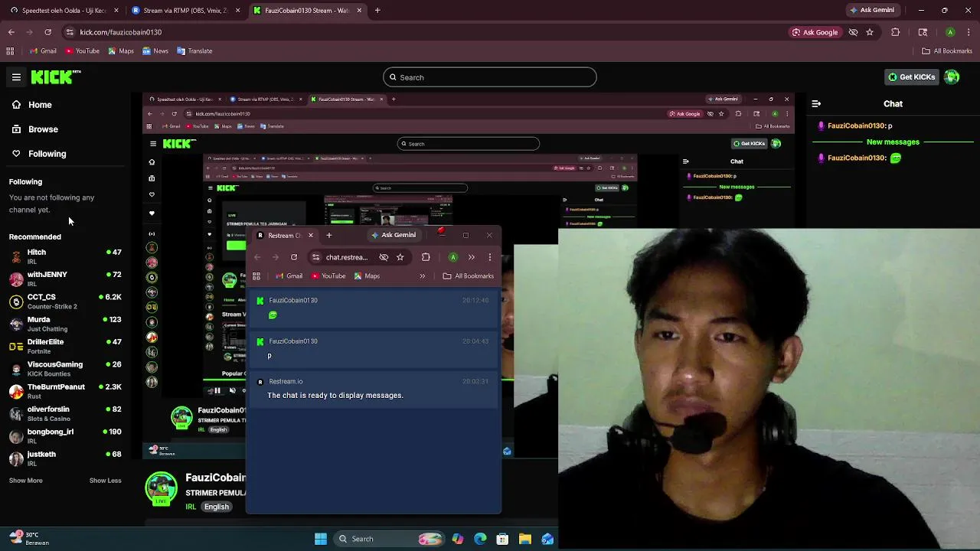Screen dimensions: 980x551
Task: Close the Restream Chat tab
Action: click(x=310, y=236)
